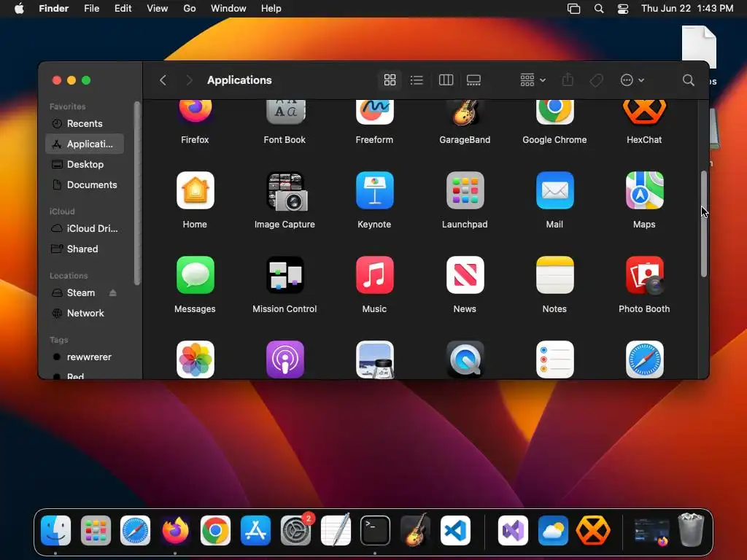This screenshot has width=747, height=560.
Task: Open the Help menu
Action: (x=271, y=9)
